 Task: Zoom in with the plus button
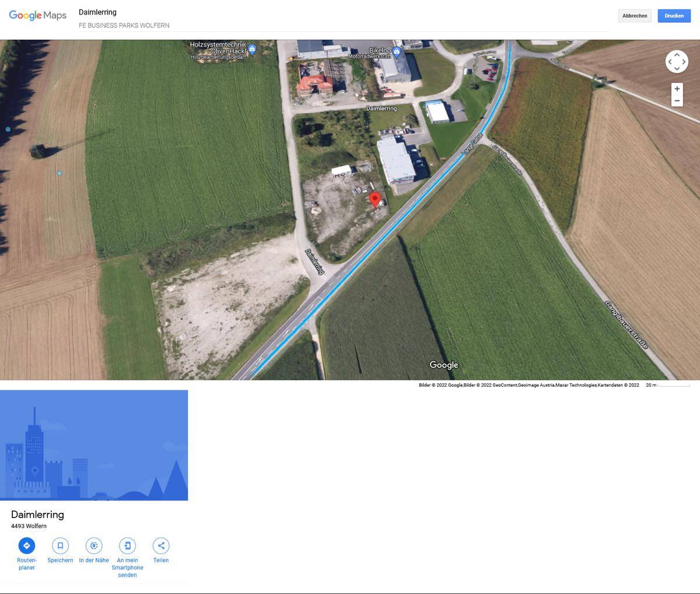click(x=677, y=89)
